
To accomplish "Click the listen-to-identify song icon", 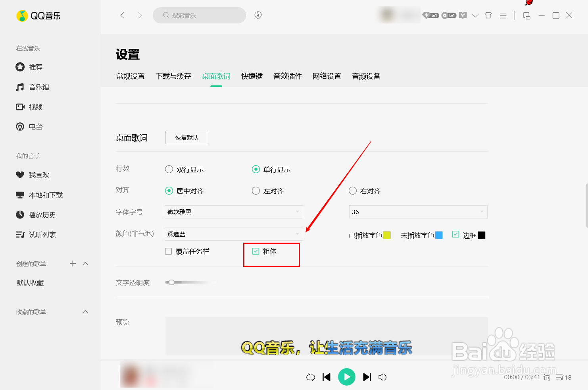I will [258, 15].
